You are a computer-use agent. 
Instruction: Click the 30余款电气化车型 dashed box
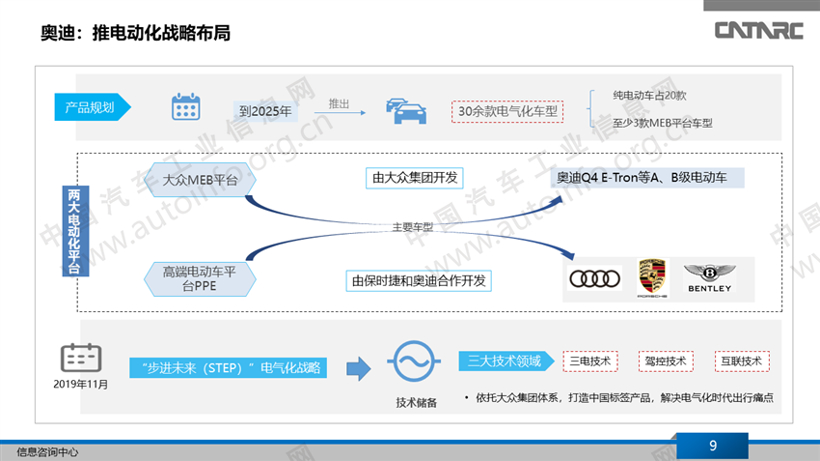pos(506,111)
